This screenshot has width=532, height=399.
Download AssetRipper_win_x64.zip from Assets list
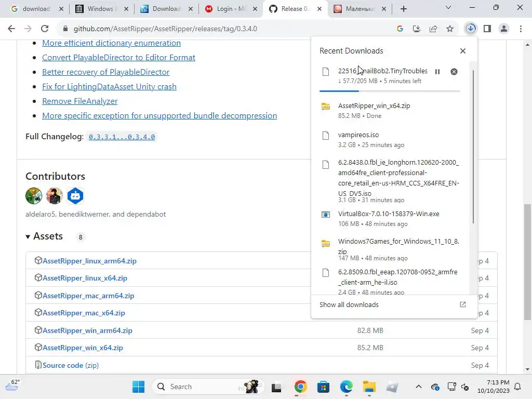click(83, 348)
